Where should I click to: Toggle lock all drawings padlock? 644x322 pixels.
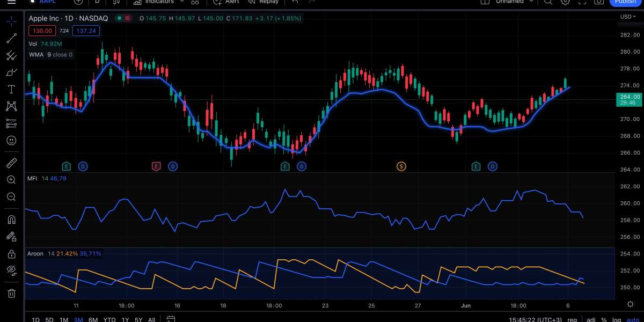click(11, 253)
